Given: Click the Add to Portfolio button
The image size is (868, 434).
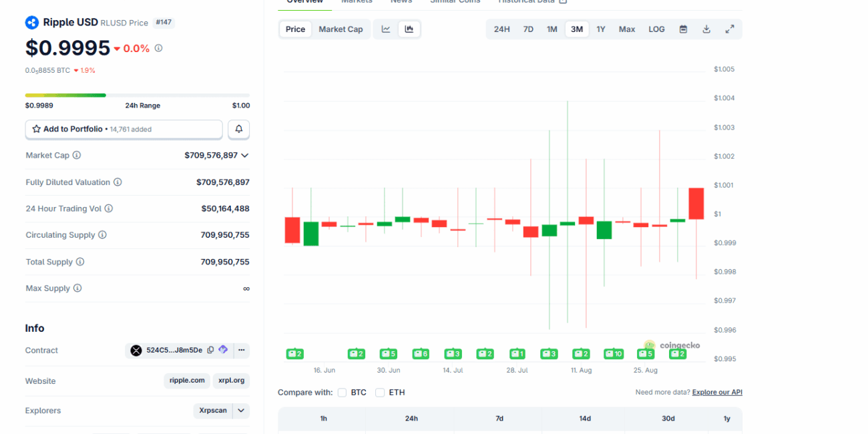Looking at the screenshot, I should click(124, 129).
